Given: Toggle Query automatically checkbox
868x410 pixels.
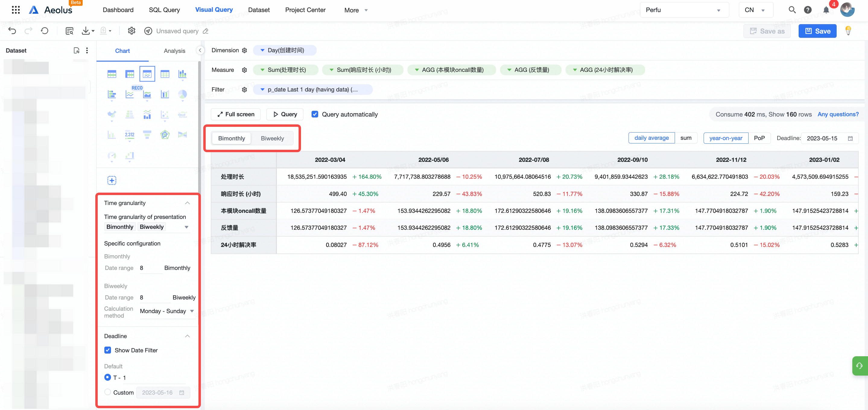Looking at the screenshot, I should pyautogui.click(x=315, y=114).
